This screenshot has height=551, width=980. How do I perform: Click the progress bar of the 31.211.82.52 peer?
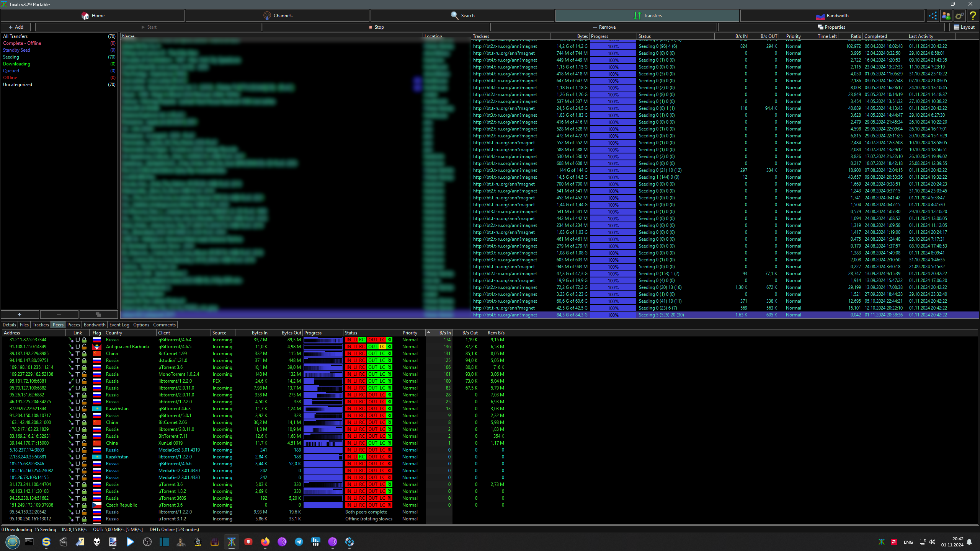point(323,340)
